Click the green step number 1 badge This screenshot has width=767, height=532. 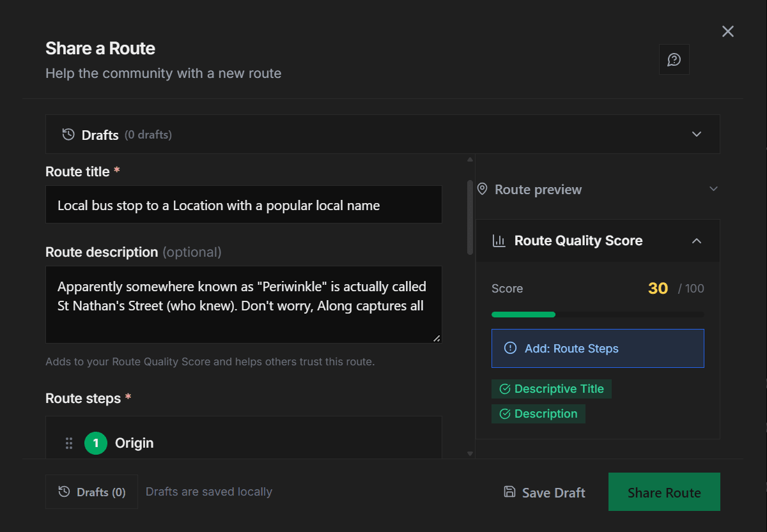tap(96, 443)
